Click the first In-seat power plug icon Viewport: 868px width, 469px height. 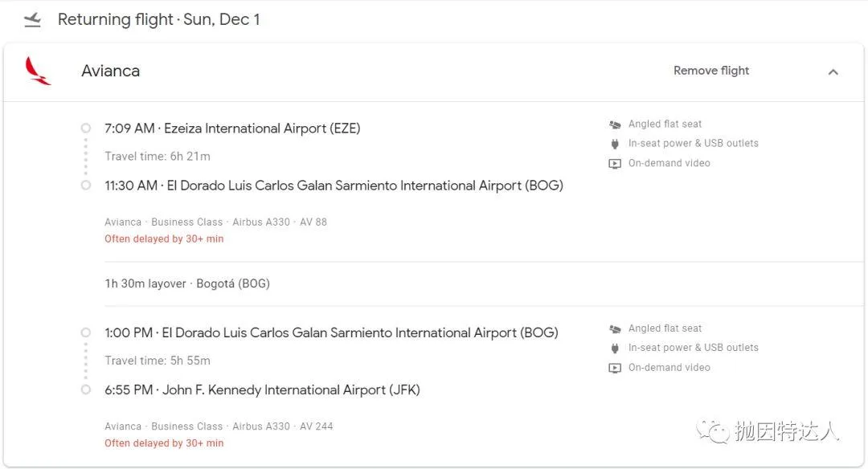click(x=615, y=144)
